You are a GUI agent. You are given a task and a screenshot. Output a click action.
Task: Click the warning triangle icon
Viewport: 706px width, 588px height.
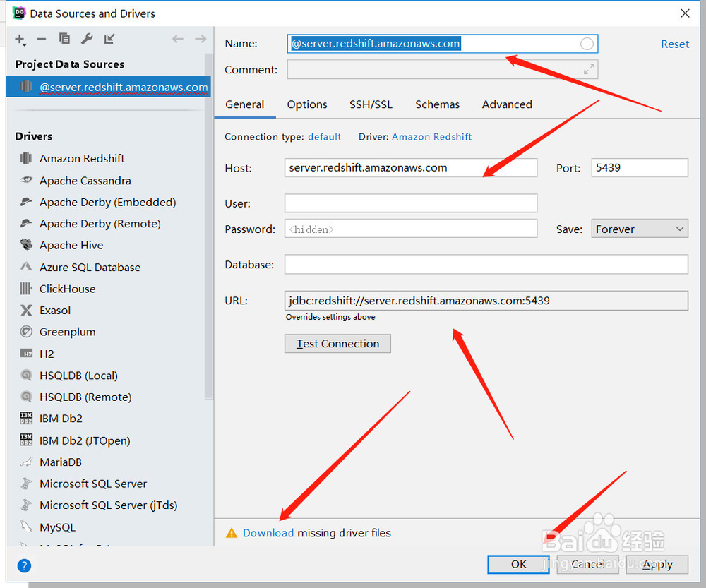coord(232,533)
